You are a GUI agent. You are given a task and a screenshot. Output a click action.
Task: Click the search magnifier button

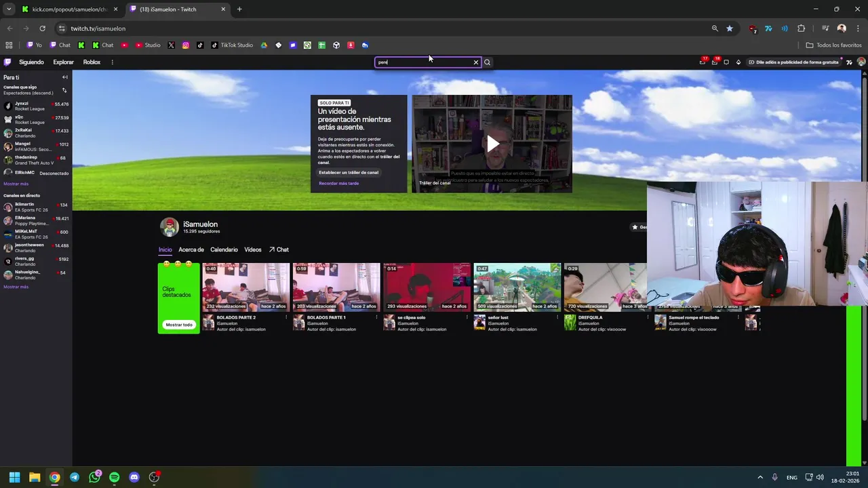[487, 62]
